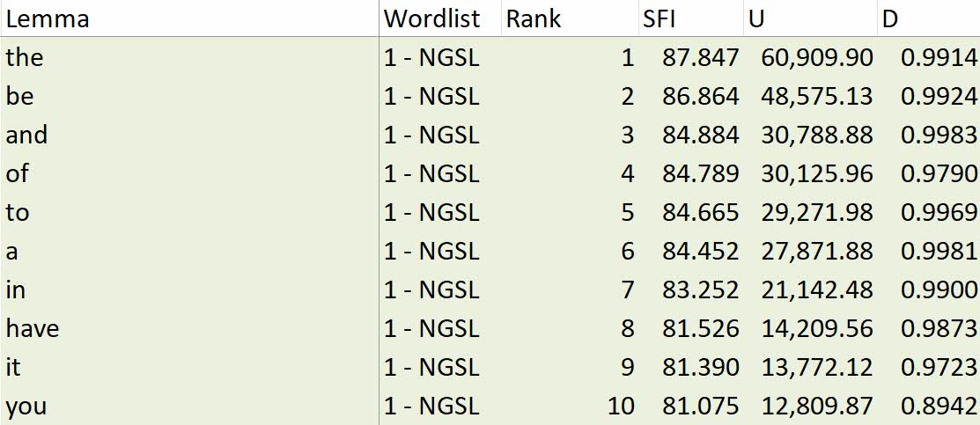The width and height of the screenshot is (980, 425).
Task: Click the U column header
Action: 756,18
